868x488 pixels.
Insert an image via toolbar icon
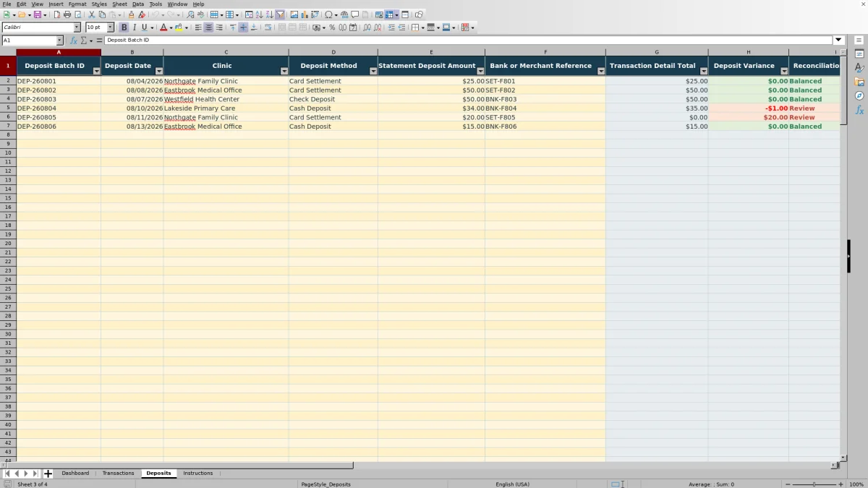294,14
